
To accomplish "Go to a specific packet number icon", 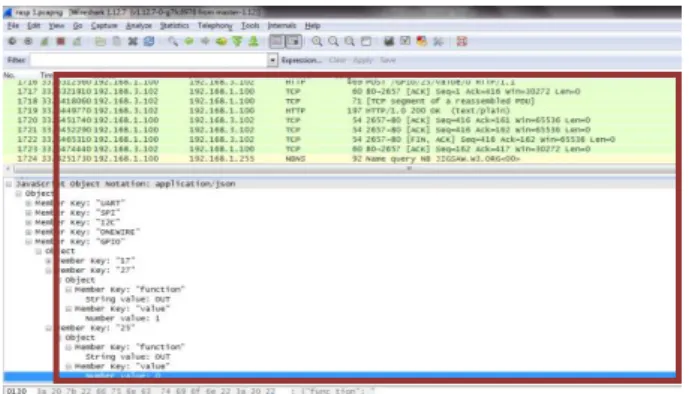I will (x=221, y=42).
